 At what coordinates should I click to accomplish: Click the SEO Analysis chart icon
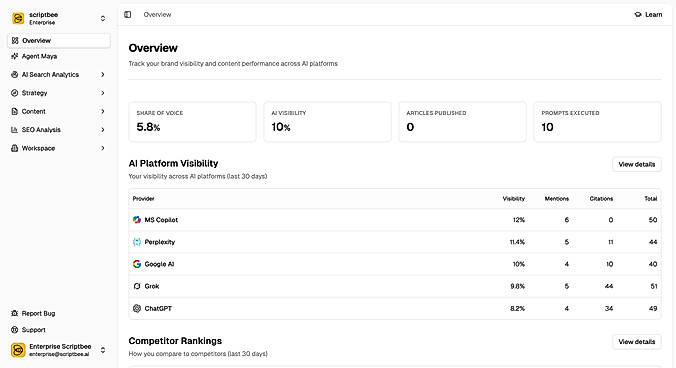click(x=15, y=130)
